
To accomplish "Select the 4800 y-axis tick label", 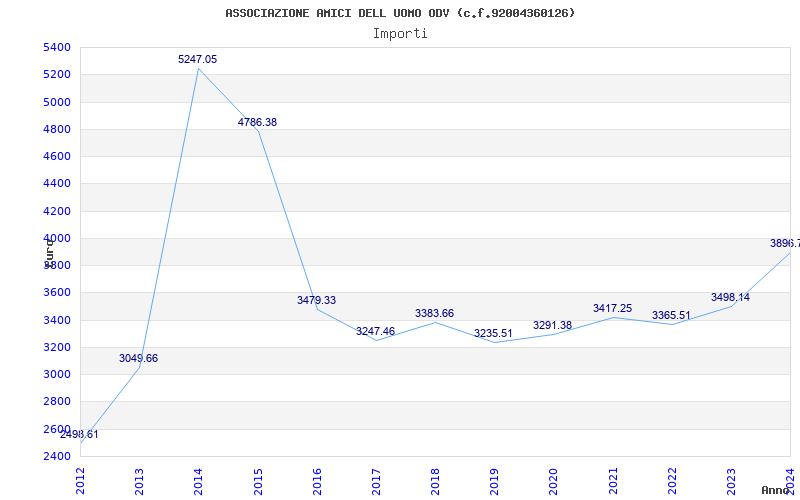I will point(57,130).
